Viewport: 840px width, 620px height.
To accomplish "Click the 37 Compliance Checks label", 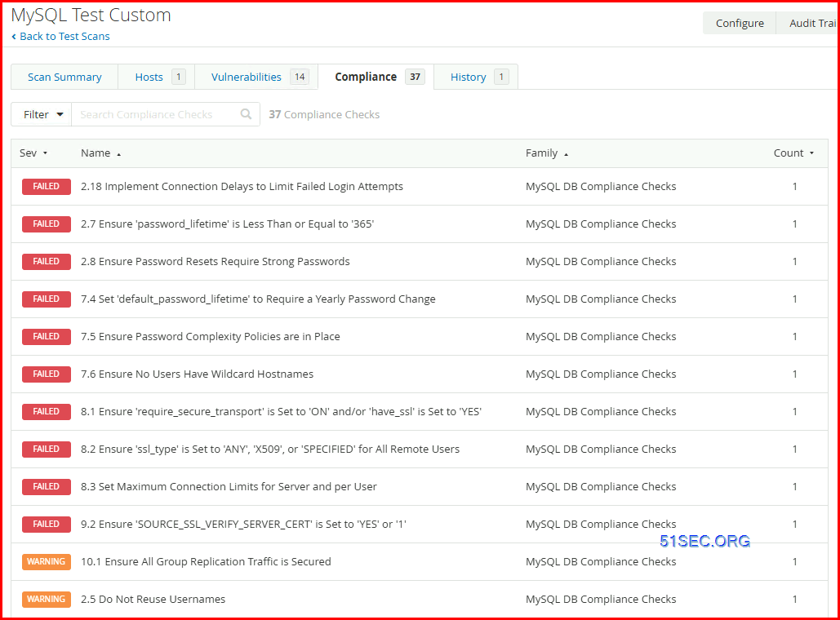I will point(324,114).
